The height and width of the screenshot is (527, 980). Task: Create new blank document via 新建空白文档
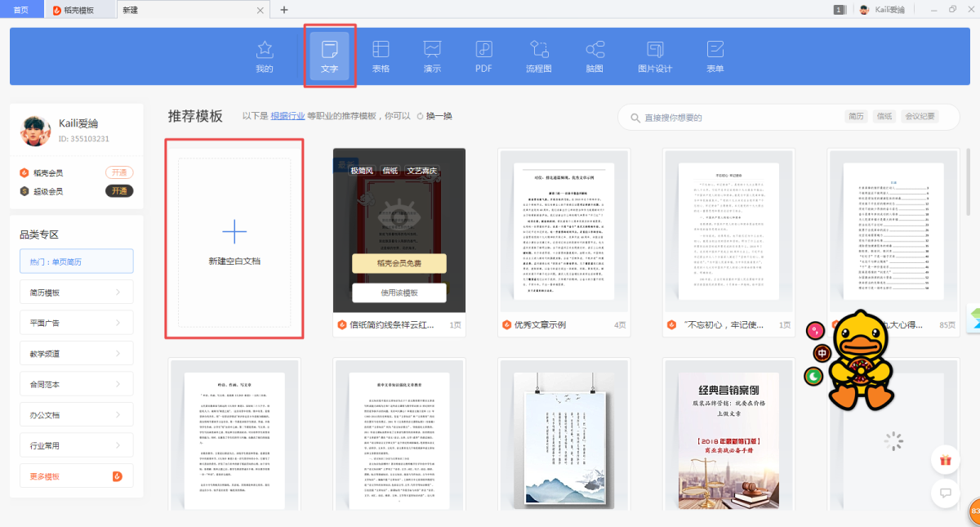[x=234, y=239]
